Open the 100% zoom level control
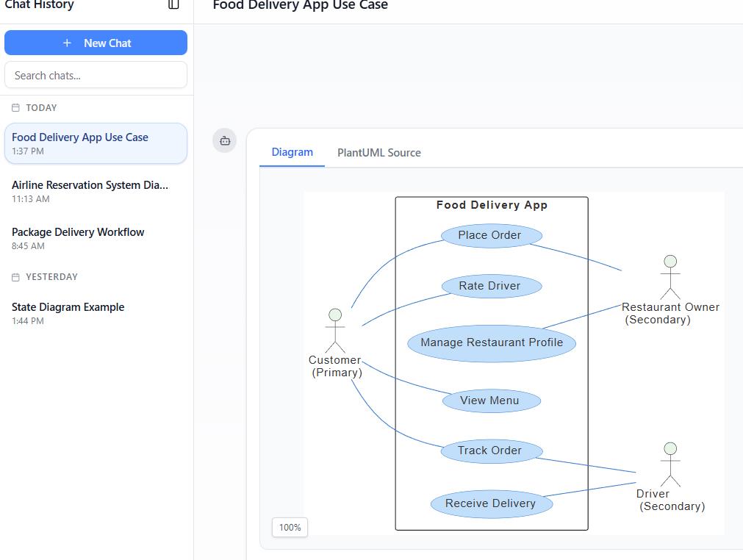The image size is (743, 560). pos(290,527)
